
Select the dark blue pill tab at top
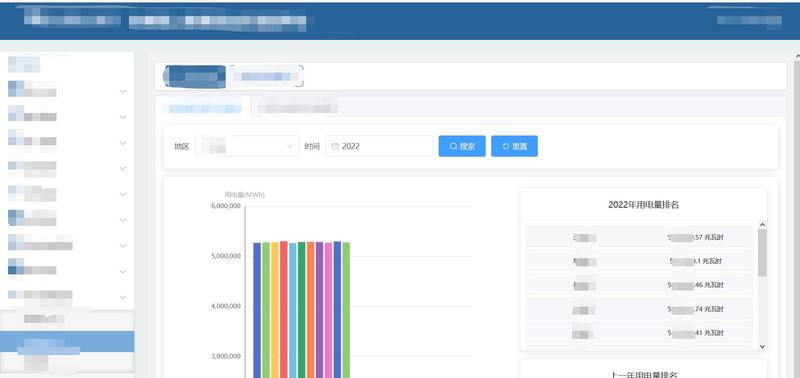point(194,77)
